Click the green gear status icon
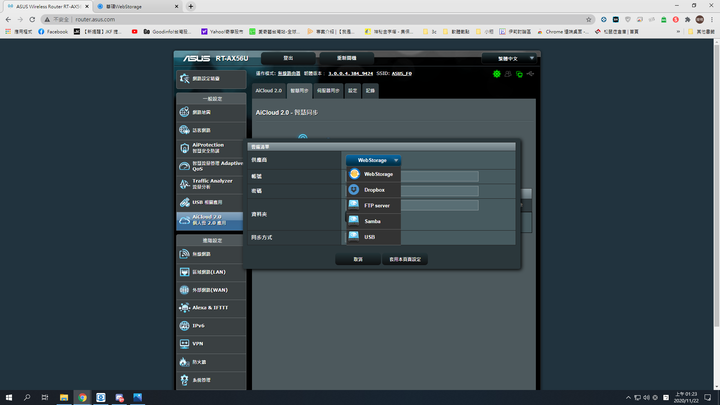 pyautogui.click(x=496, y=73)
